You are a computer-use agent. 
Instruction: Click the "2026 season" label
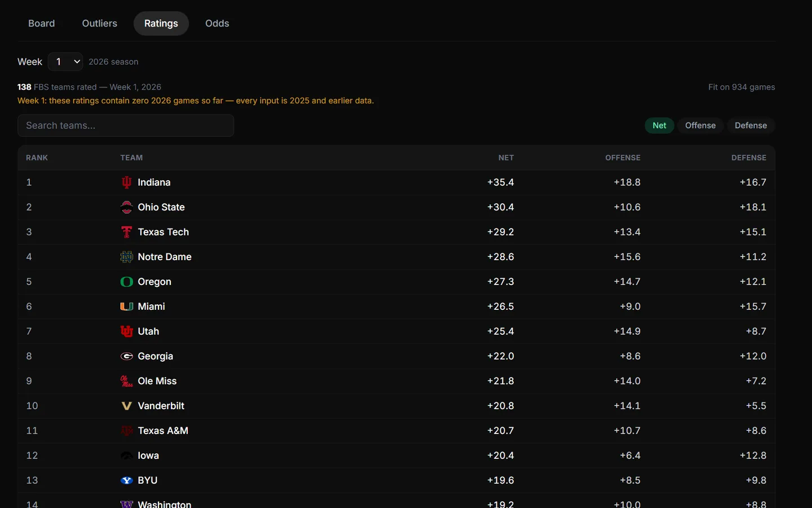pos(113,62)
